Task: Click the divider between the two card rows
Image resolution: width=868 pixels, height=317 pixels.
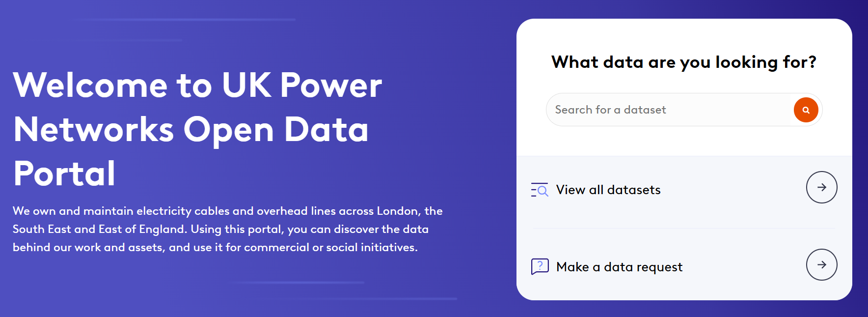Action: (x=683, y=228)
